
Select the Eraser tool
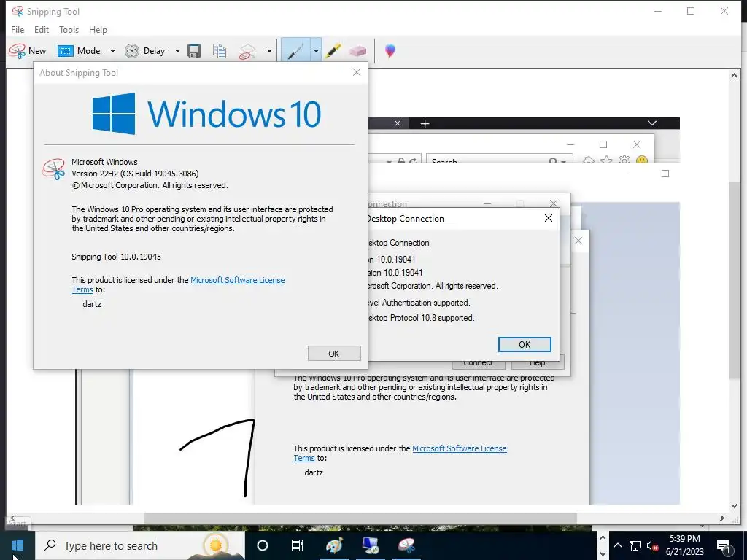coord(357,51)
